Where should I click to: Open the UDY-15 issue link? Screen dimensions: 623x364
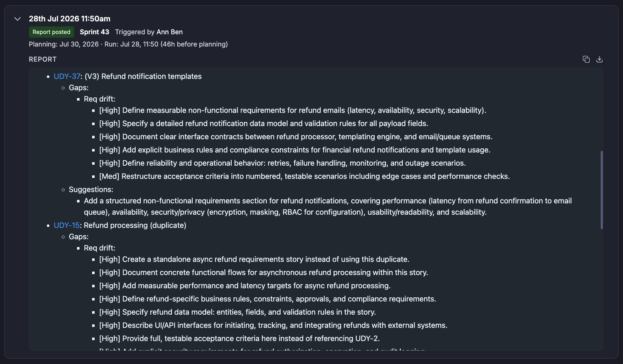[x=67, y=225]
